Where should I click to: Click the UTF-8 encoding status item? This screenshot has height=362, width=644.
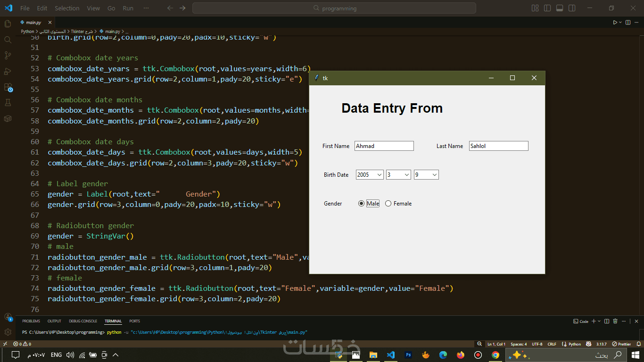tap(537, 344)
